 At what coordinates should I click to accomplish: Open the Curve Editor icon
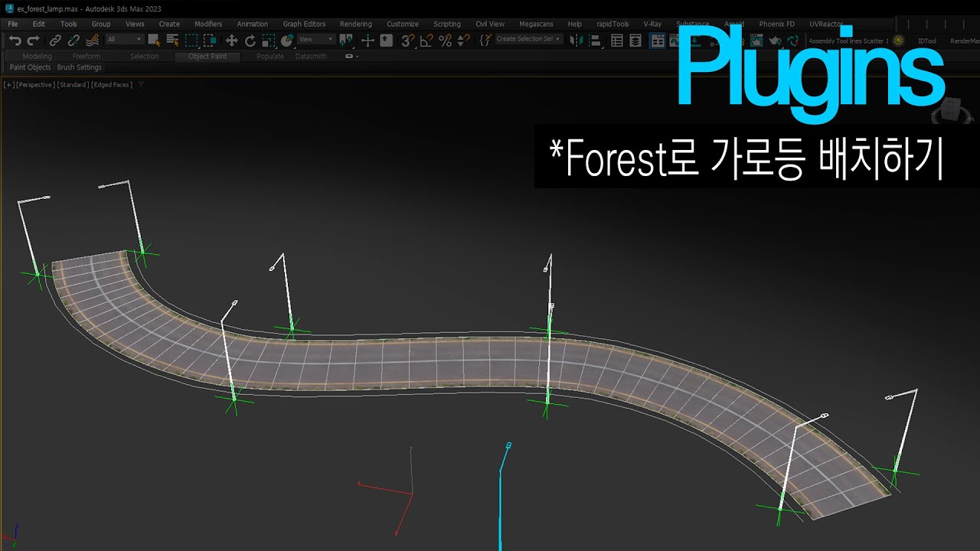coord(675,40)
